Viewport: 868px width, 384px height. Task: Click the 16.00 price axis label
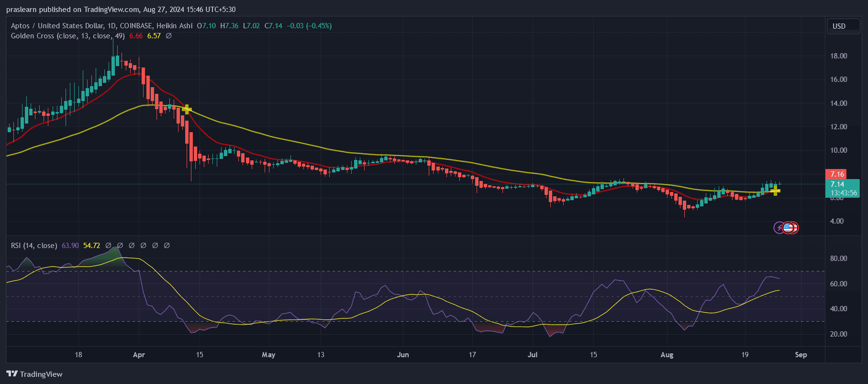tap(838, 79)
